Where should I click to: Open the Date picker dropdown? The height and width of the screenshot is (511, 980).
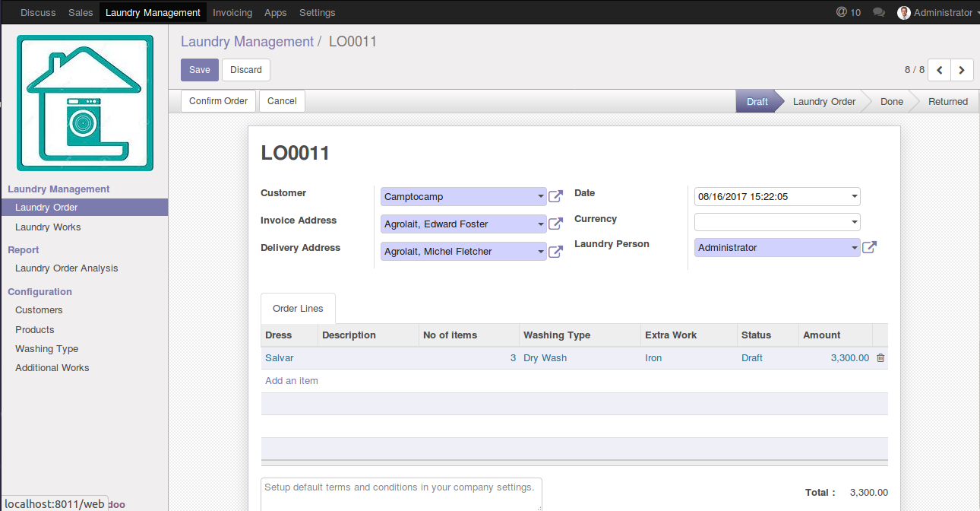(855, 196)
